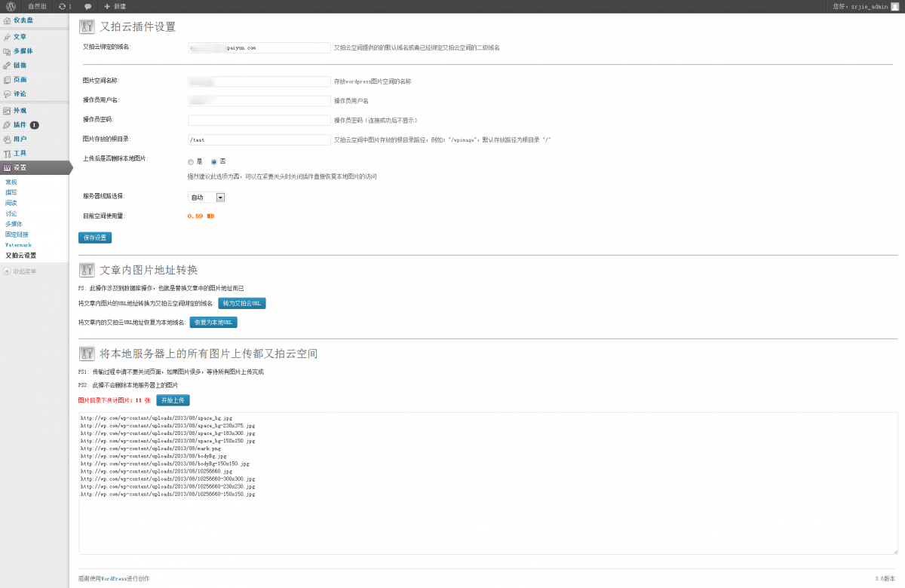Open 固定链接 permalinks submenu
The height and width of the screenshot is (588, 905).
point(17,234)
